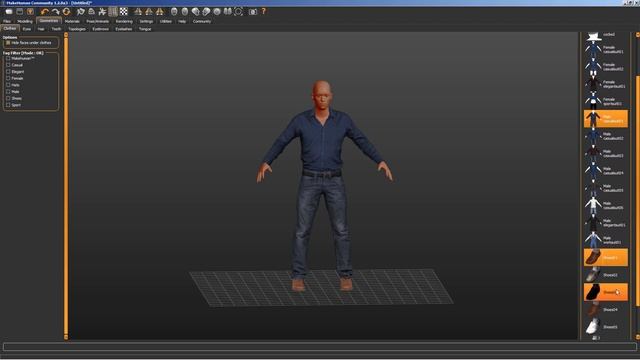
Task: Switch to back head view icon
Action: tap(185, 12)
